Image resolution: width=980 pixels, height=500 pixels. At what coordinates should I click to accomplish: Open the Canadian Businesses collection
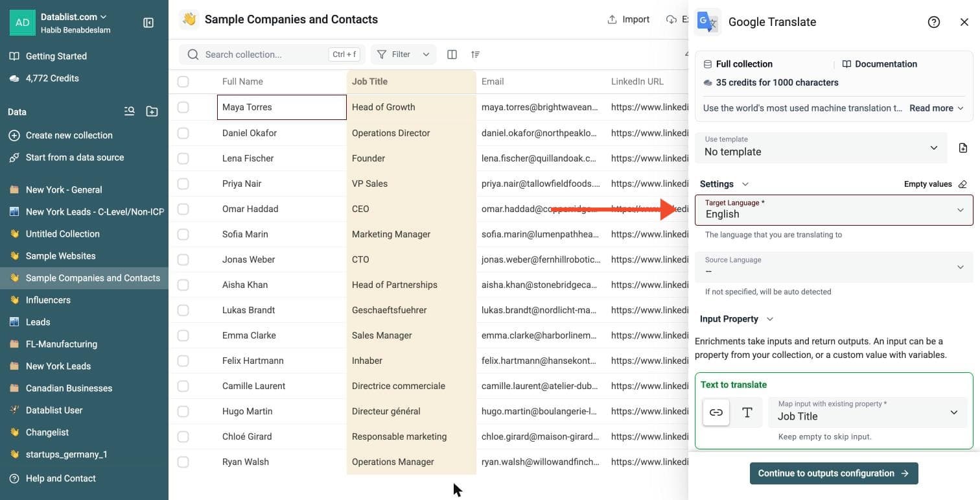84,388
